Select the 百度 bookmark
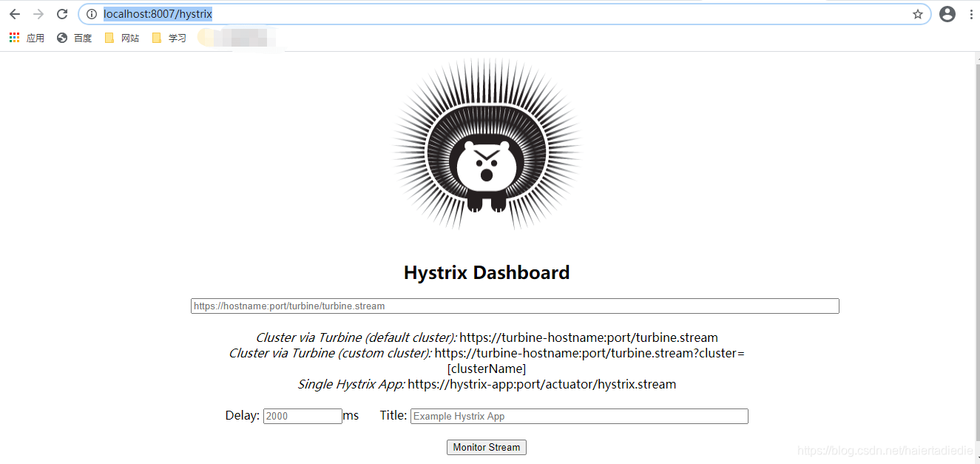Image resolution: width=980 pixels, height=464 pixels. tap(82, 38)
